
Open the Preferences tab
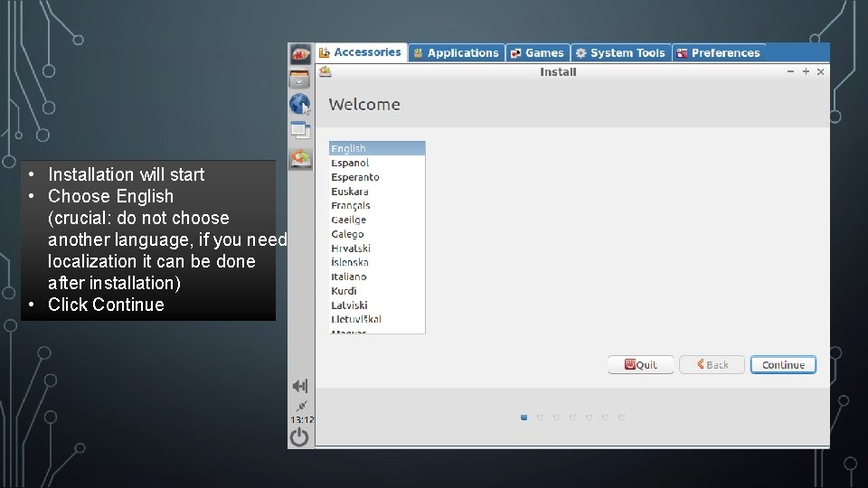click(x=719, y=53)
